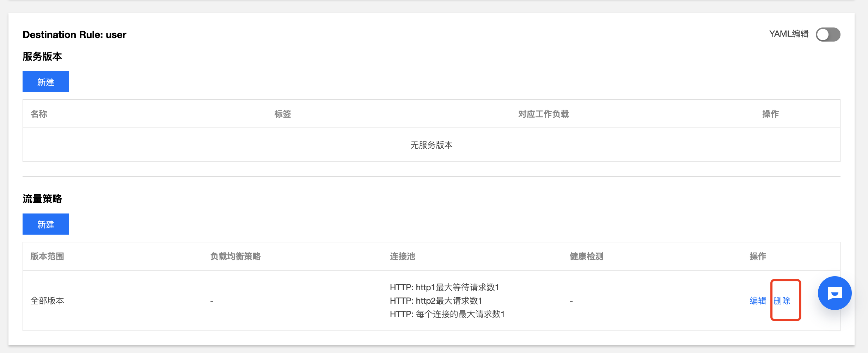Click the 编辑 link for 全部版本
Image resolution: width=868 pixels, height=353 pixels.
click(x=758, y=301)
